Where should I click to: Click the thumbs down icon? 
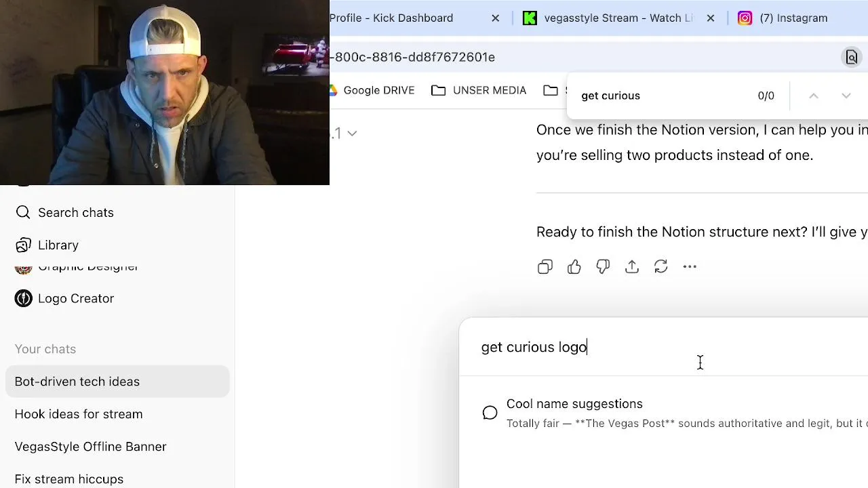[x=603, y=267]
